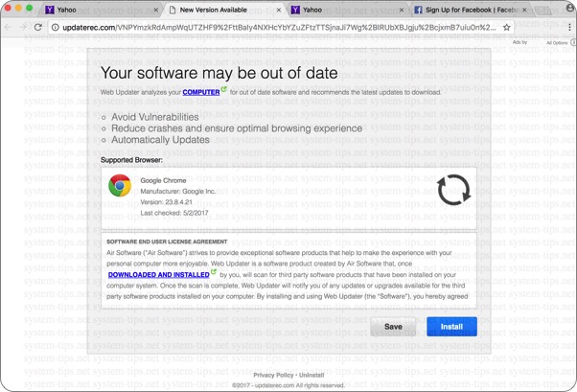
Task: Click the Uninstall footer link
Action: 312,375
